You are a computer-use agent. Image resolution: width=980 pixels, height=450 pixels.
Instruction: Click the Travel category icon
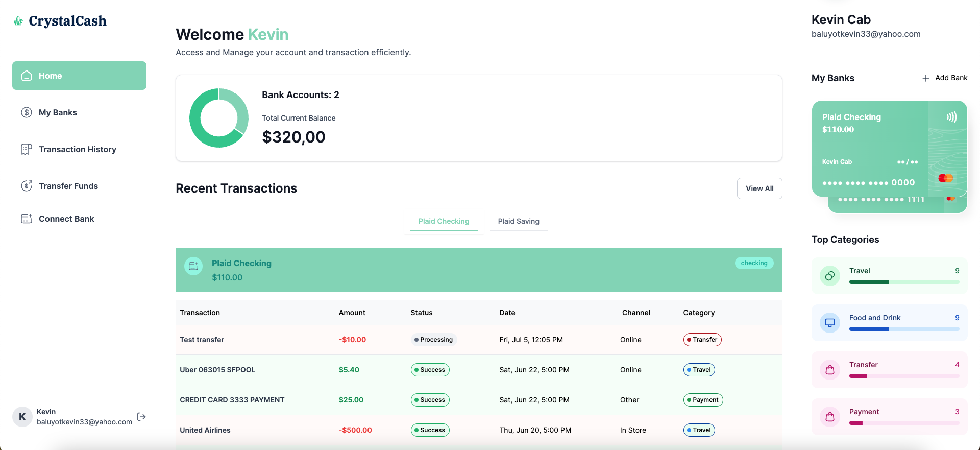click(830, 276)
